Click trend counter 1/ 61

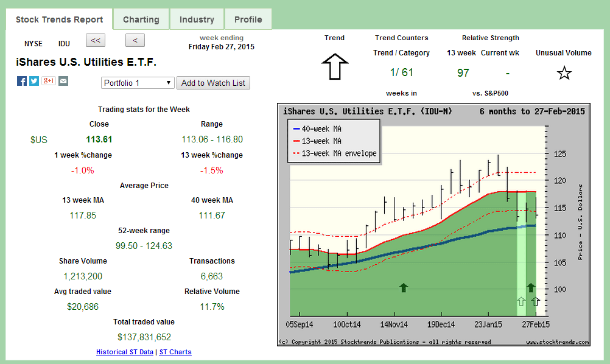tap(401, 72)
